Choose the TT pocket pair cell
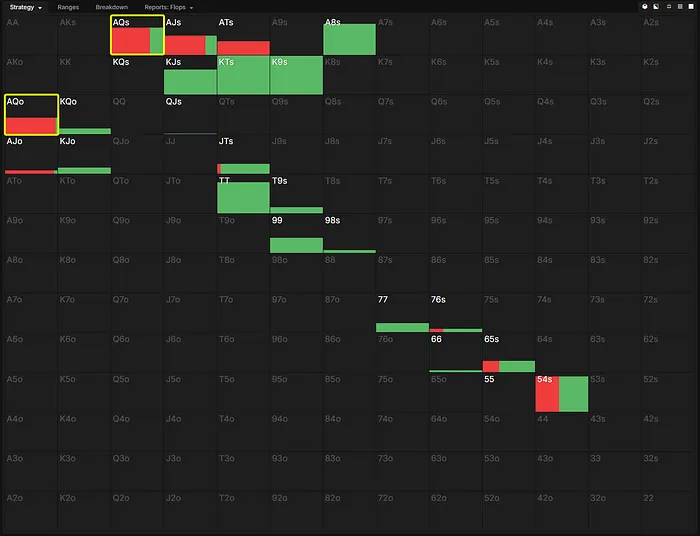 (x=243, y=194)
